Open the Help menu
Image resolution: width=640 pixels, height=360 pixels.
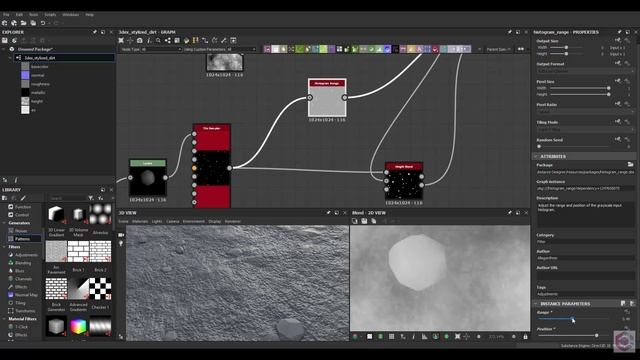89,15
